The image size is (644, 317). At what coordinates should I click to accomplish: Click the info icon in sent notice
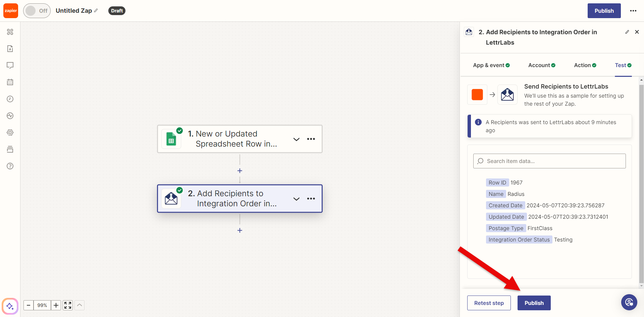(478, 122)
